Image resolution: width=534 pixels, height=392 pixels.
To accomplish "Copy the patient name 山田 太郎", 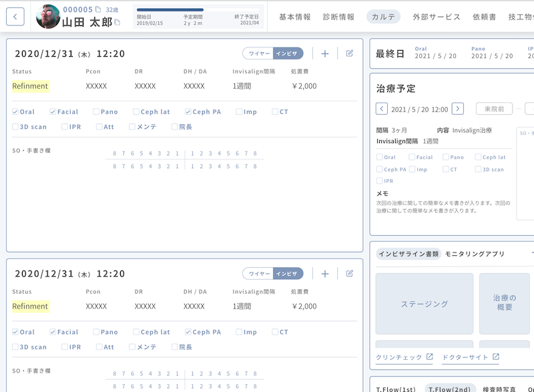I will [x=117, y=23].
